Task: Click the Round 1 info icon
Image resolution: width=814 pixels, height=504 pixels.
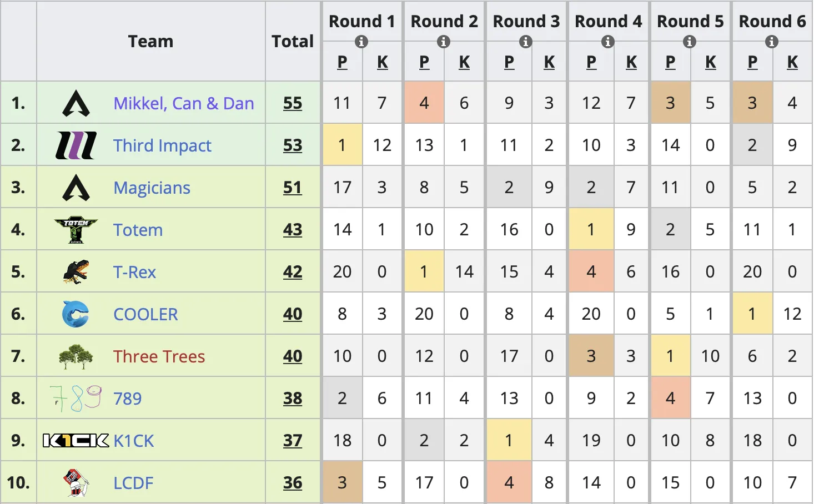Action: [x=361, y=42]
